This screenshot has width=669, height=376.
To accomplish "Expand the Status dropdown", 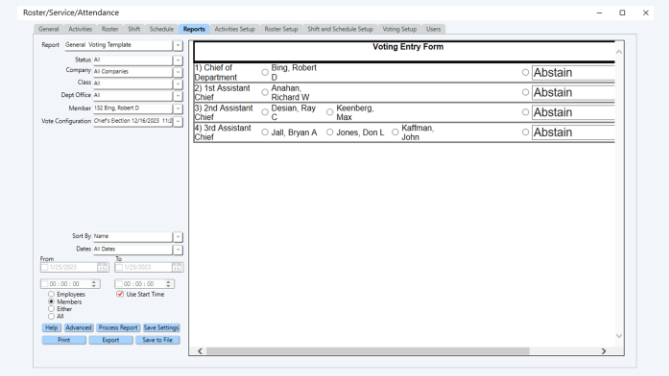I will (x=178, y=60).
